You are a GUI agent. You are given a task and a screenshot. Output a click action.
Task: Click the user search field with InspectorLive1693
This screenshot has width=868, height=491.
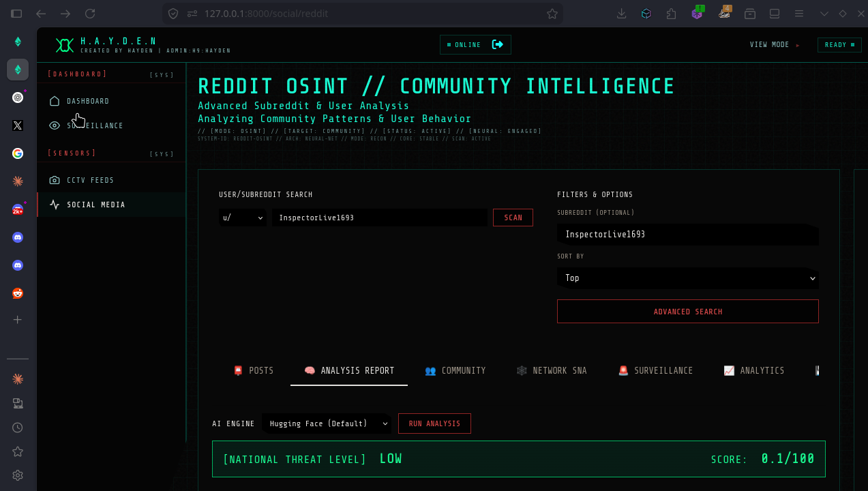[x=379, y=218]
